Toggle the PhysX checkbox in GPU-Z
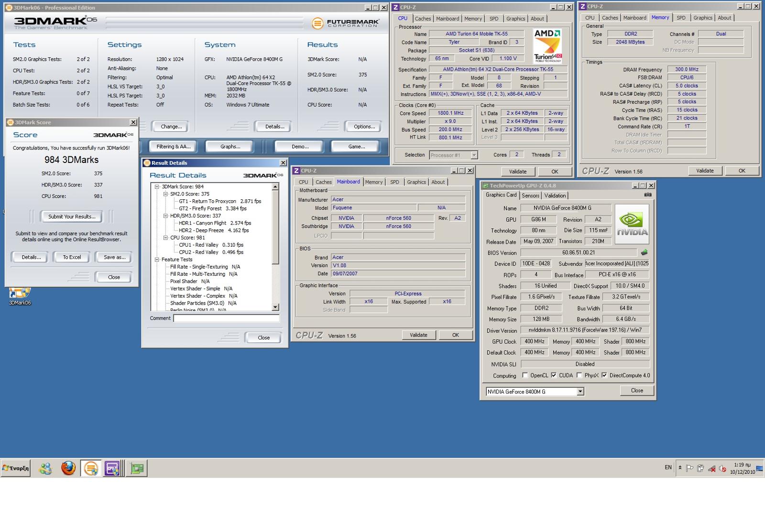The image size is (765, 532). pos(579,375)
